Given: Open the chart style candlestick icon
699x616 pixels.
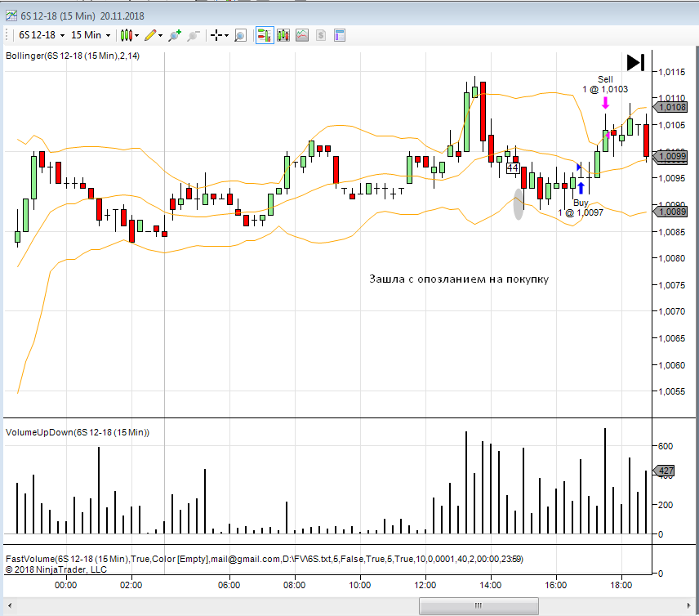Looking at the screenshot, I should pos(126,35).
